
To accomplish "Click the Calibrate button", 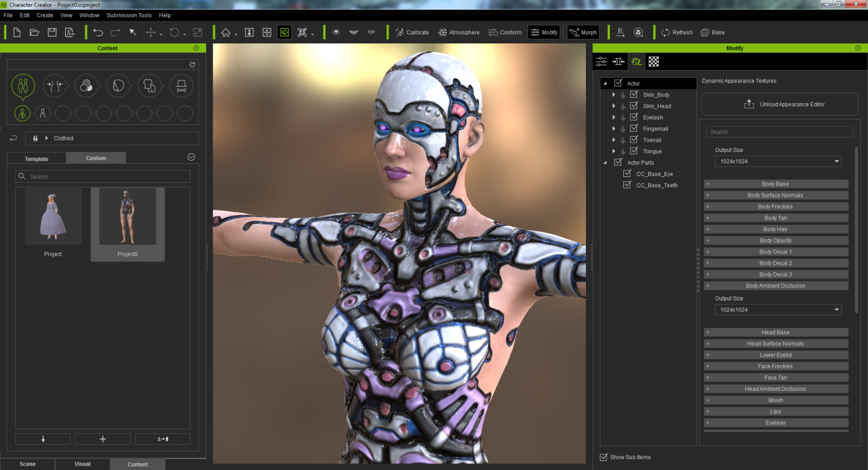I will [x=412, y=33].
